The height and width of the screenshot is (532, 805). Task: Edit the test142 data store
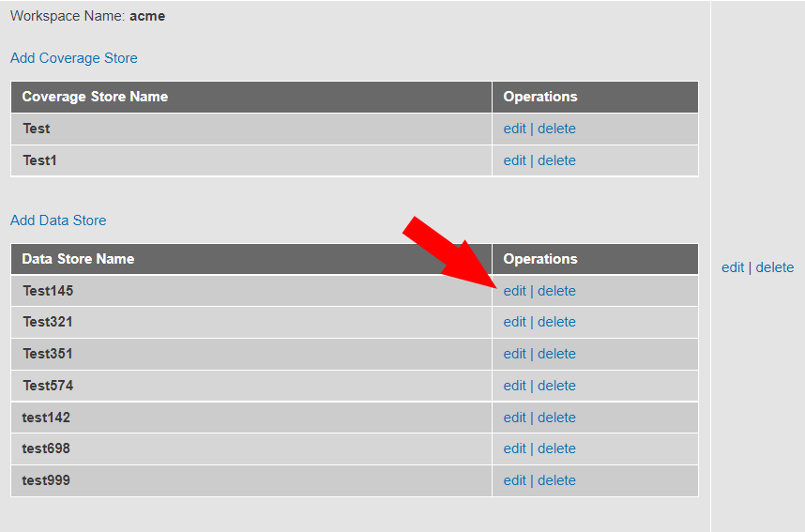click(x=514, y=417)
